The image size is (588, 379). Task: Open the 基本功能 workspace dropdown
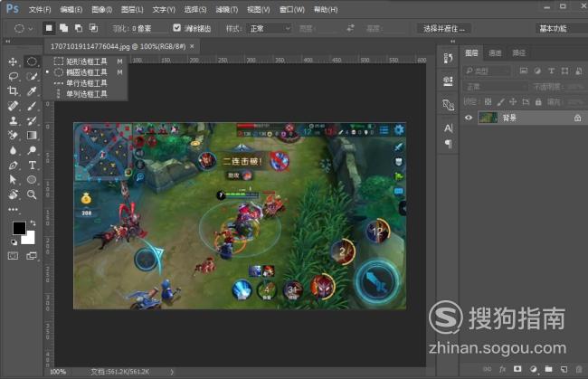(562, 28)
